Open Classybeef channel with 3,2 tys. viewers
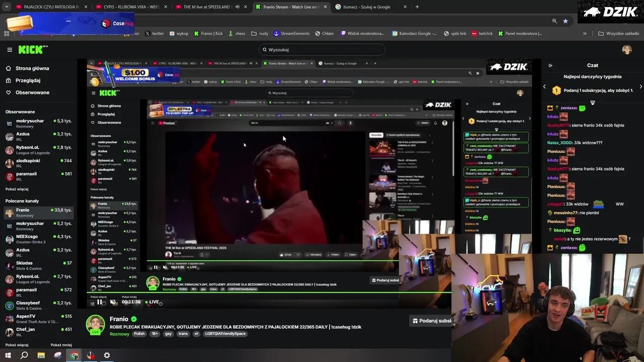Image resolution: width=644 pixels, height=362 pixels. point(39,306)
